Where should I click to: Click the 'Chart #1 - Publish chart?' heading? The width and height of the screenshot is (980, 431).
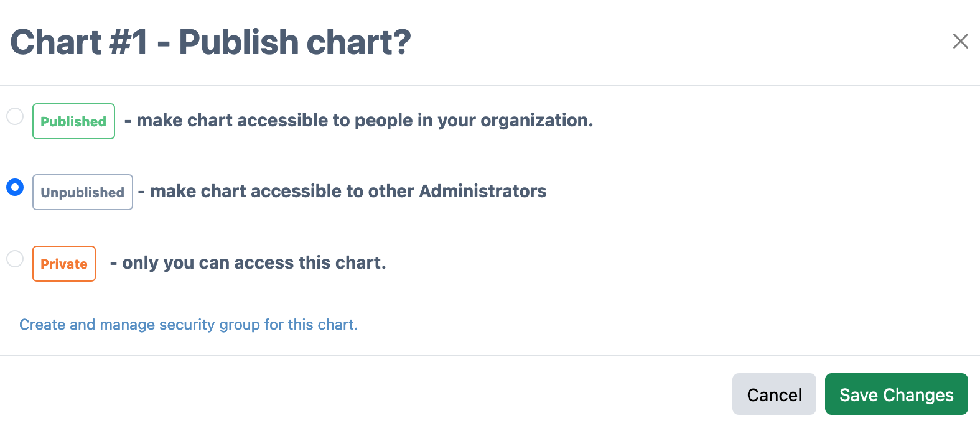(210, 42)
